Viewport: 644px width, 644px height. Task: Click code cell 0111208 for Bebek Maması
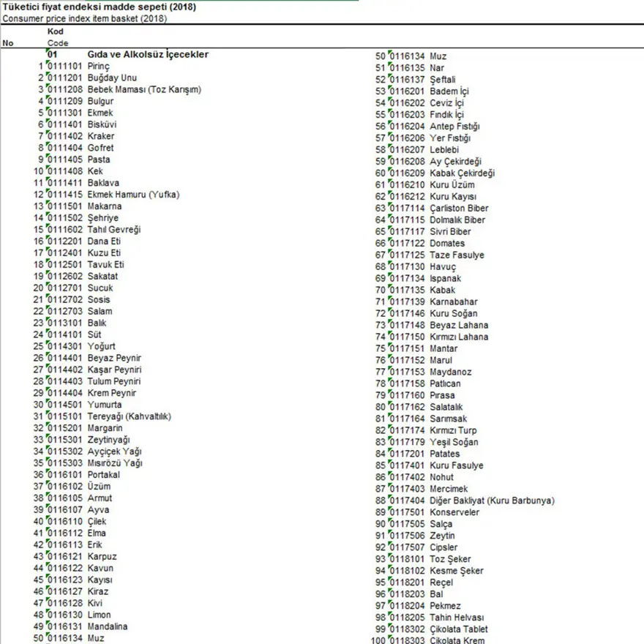click(x=64, y=90)
